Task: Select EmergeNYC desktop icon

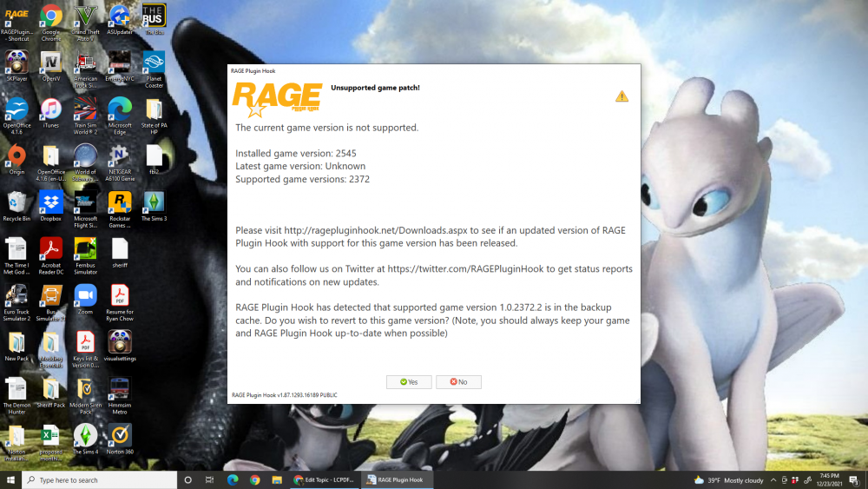Action: pyautogui.click(x=120, y=67)
